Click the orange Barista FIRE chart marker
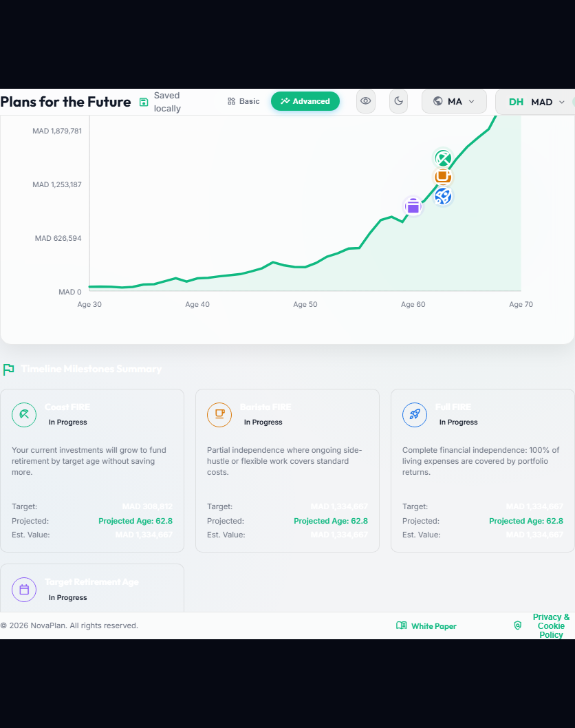 click(443, 176)
